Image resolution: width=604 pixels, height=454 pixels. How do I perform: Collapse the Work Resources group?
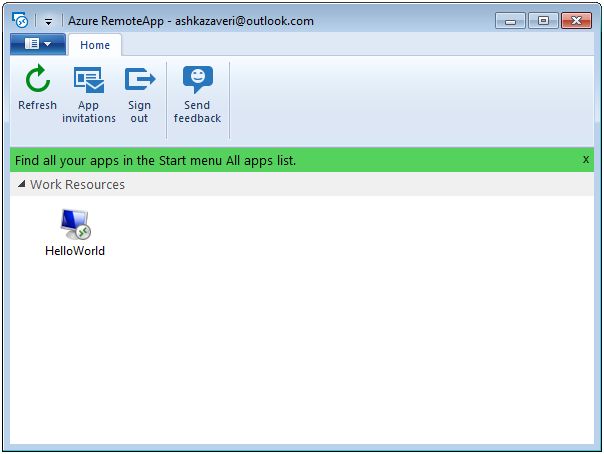[22, 184]
